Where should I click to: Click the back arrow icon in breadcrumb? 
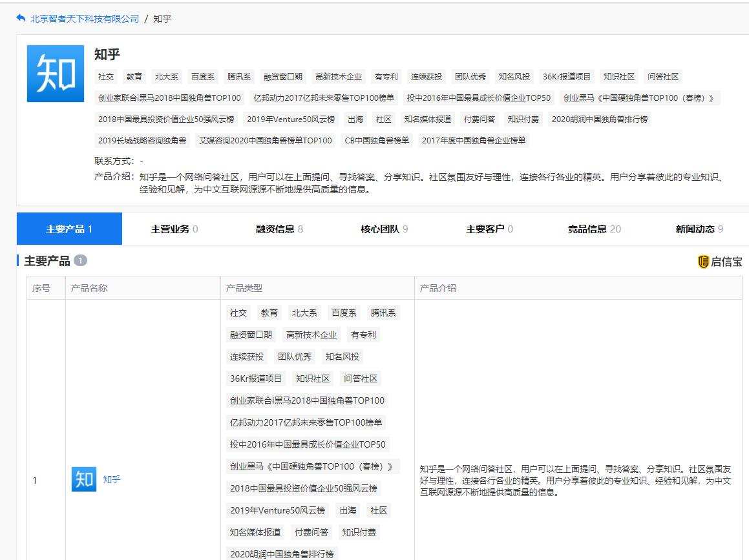(x=21, y=19)
